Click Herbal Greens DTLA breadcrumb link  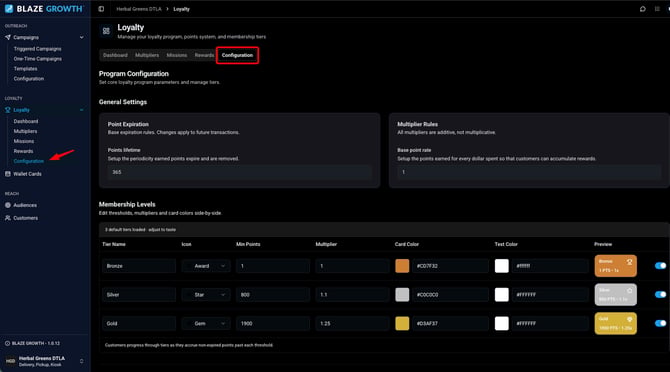tap(138, 9)
